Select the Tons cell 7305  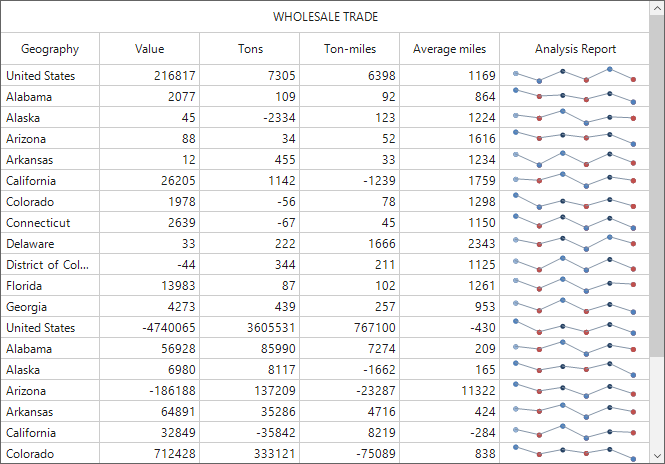click(249, 75)
